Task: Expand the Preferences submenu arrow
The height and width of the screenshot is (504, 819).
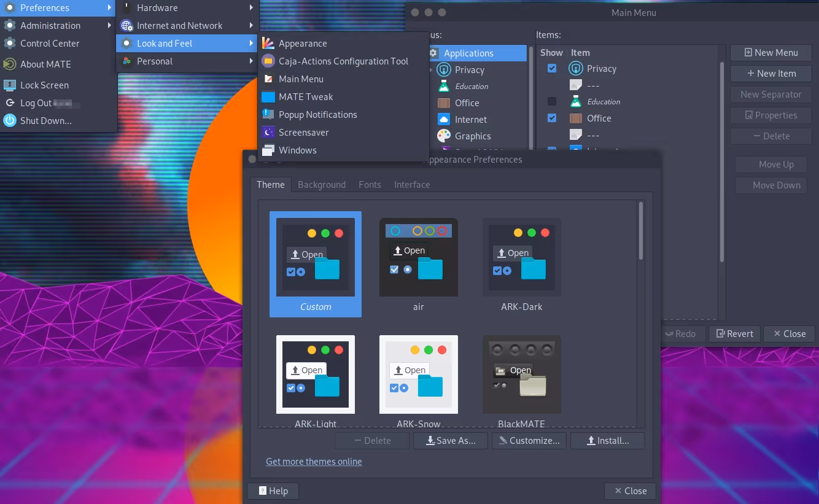Action: (x=109, y=8)
